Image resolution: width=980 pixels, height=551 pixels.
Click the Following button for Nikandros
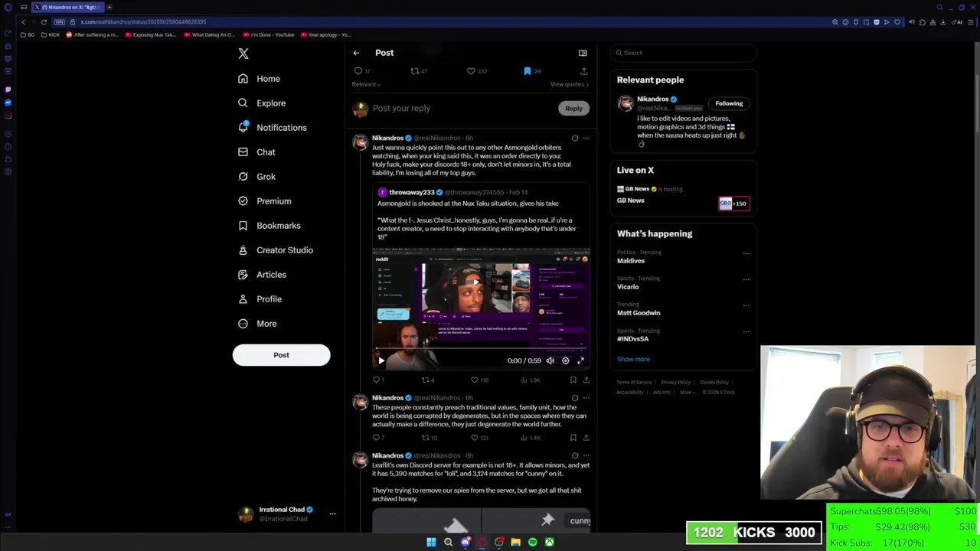729,103
